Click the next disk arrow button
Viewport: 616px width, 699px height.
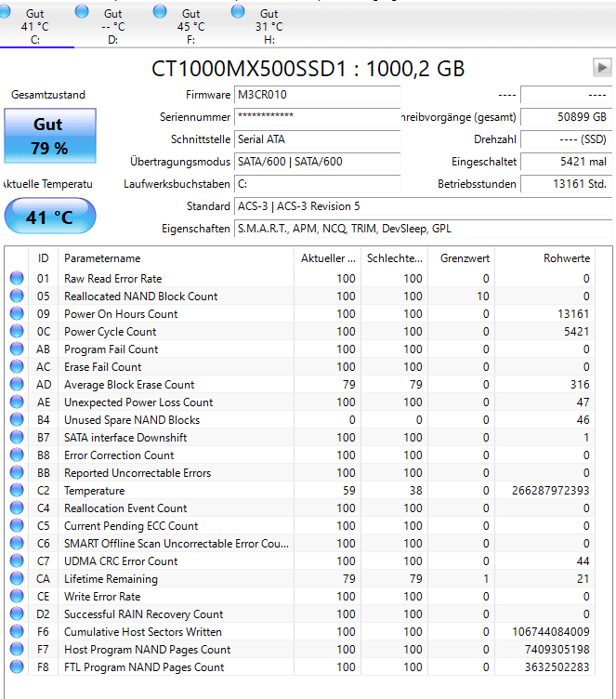(602, 68)
